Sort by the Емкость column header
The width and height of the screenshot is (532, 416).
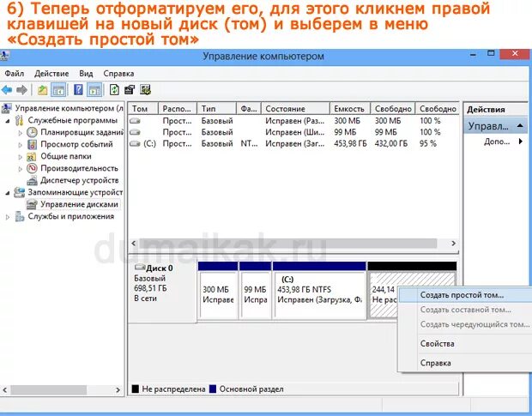pyautogui.click(x=350, y=109)
